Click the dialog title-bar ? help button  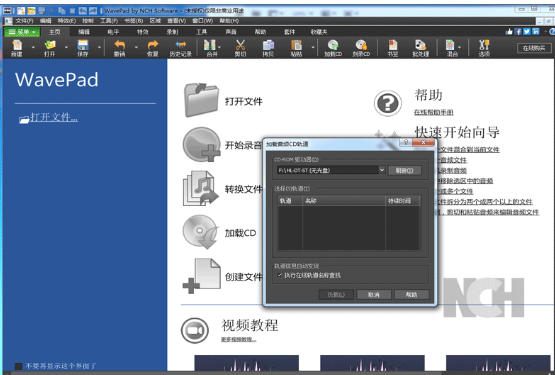pyautogui.click(x=406, y=142)
